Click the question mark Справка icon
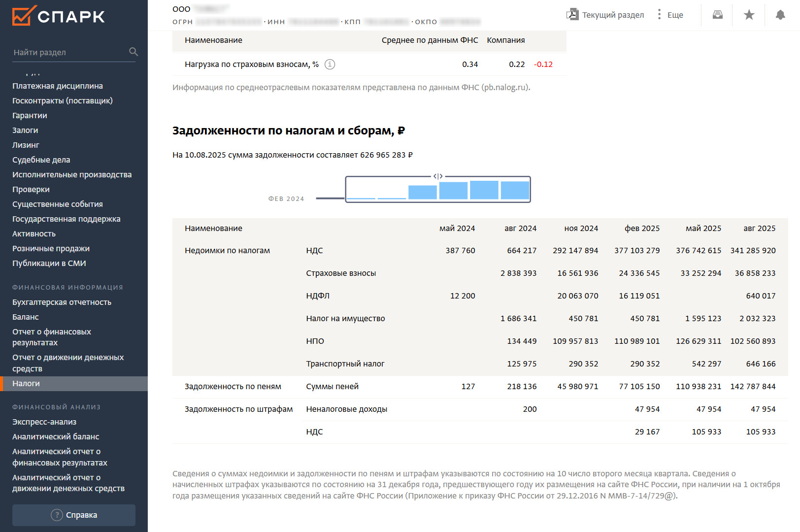800x532 pixels. [57, 515]
